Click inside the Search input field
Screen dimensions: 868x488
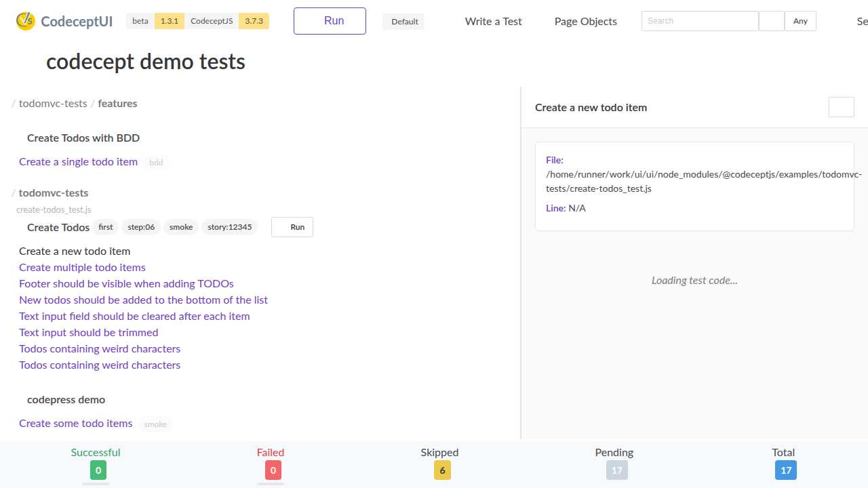tap(700, 21)
